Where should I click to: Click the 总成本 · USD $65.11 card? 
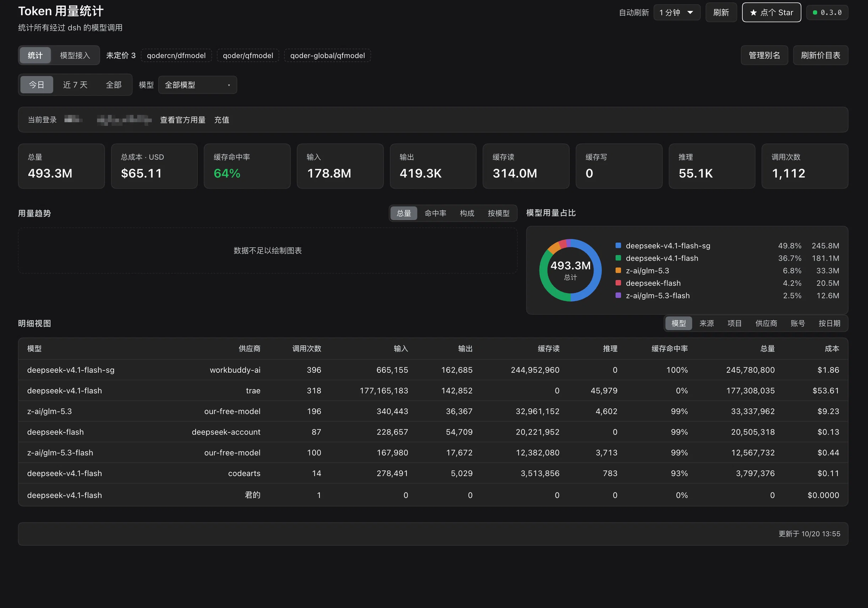(x=154, y=166)
